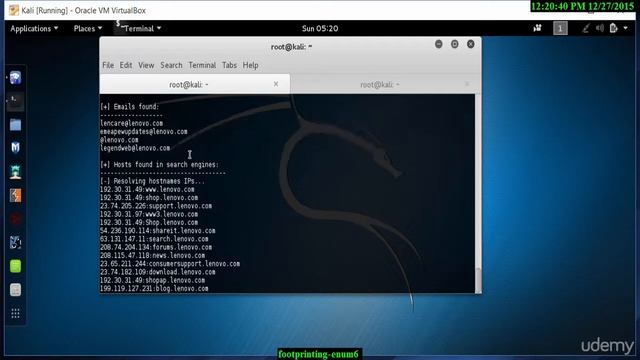Open the Terminal icon in the dock
This screenshot has width=640, height=360.
(16, 101)
